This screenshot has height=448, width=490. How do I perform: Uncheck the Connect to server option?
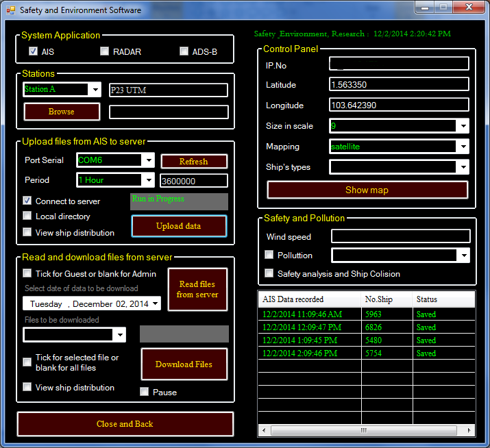pos(27,201)
